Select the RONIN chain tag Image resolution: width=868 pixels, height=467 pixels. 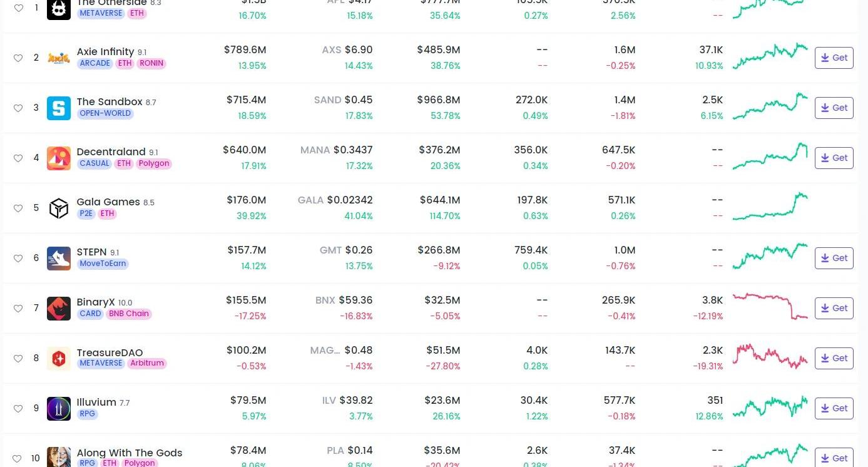point(151,63)
